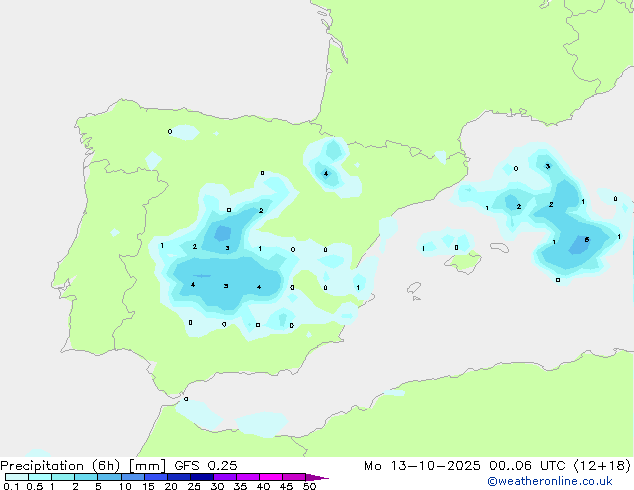Image resolution: width=634 pixels, height=490 pixels.
Task: Pick the 35–40 mm legend color box
Action: click(x=248, y=477)
